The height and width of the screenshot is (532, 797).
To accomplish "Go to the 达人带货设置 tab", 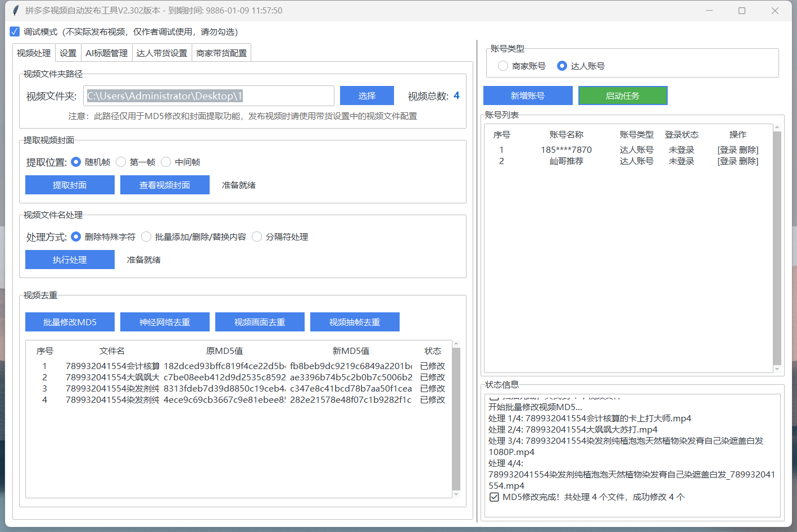I will (162, 53).
